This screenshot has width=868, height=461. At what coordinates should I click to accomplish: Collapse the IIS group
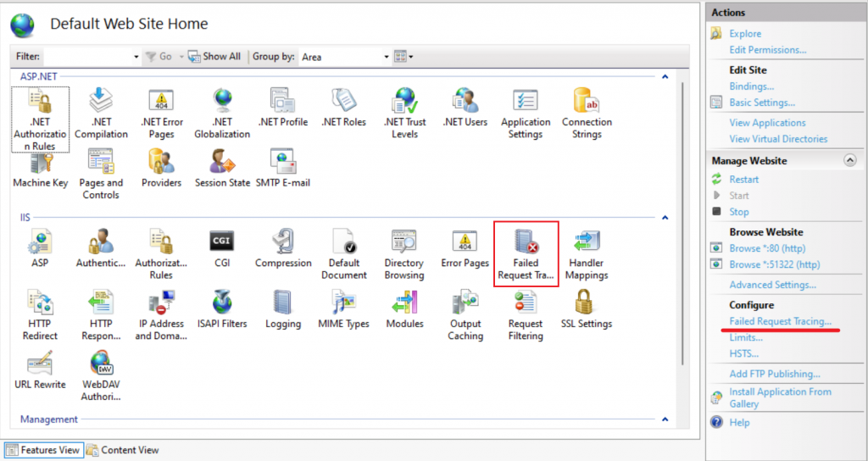(665, 218)
